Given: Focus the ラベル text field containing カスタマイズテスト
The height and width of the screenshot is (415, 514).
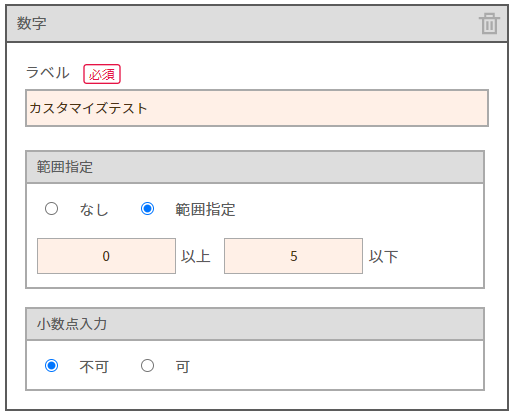Looking at the screenshot, I should (x=257, y=108).
